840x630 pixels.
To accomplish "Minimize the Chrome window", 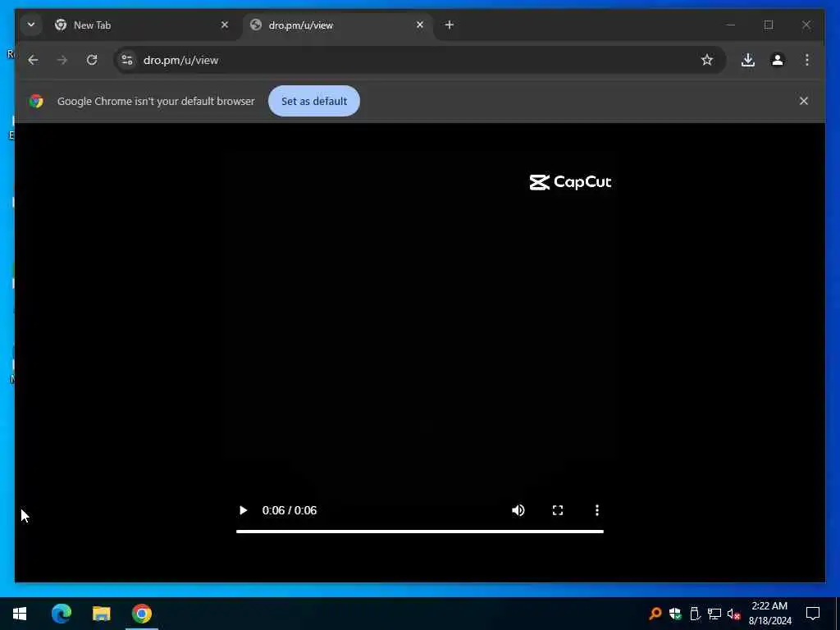I will 731,25.
